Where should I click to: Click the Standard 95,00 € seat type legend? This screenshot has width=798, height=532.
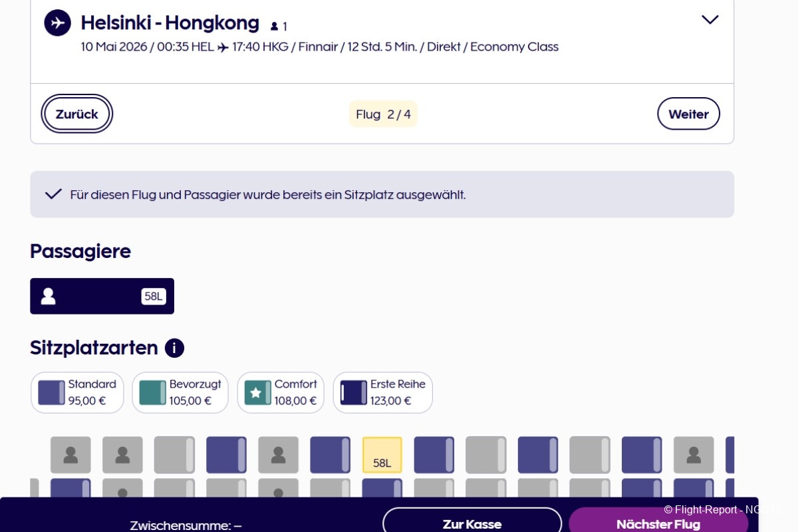pyautogui.click(x=77, y=392)
